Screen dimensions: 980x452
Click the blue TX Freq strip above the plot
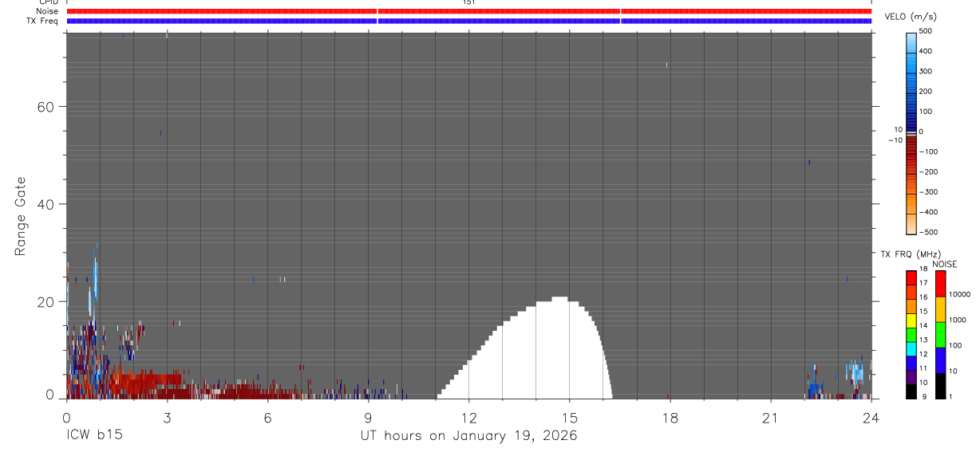(469, 21)
